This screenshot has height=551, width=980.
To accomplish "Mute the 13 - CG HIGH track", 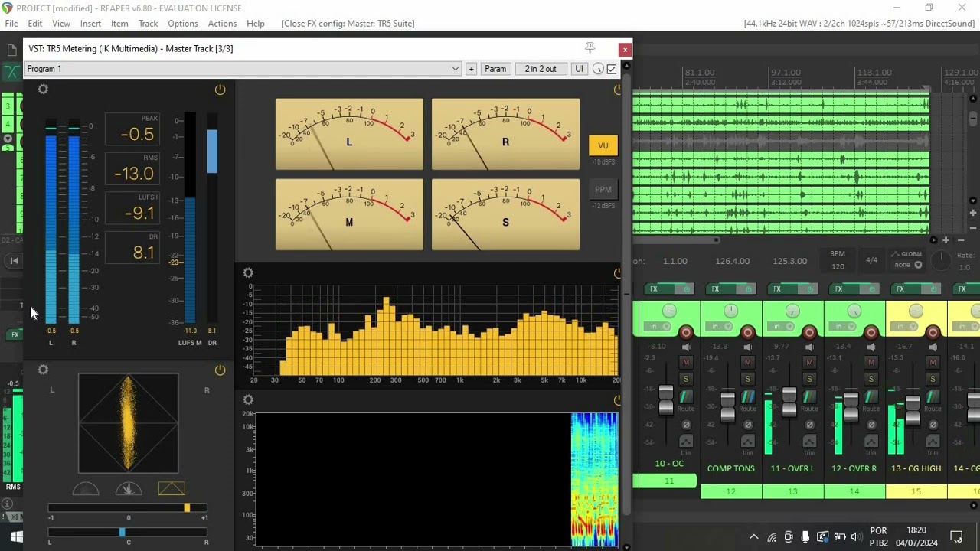I will click(933, 362).
